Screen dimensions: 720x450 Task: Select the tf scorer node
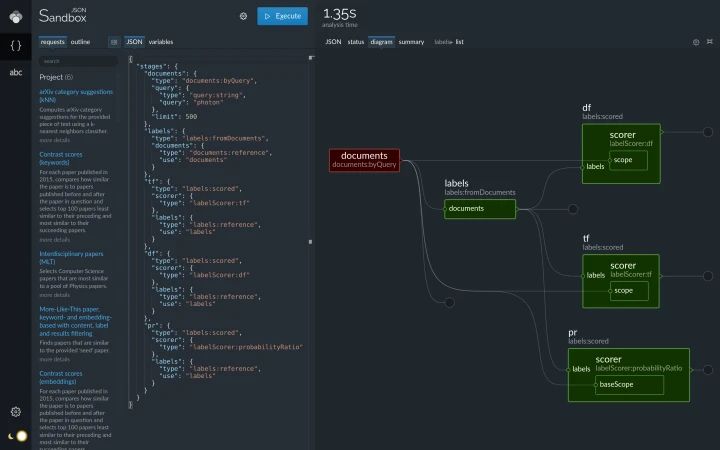click(621, 281)
